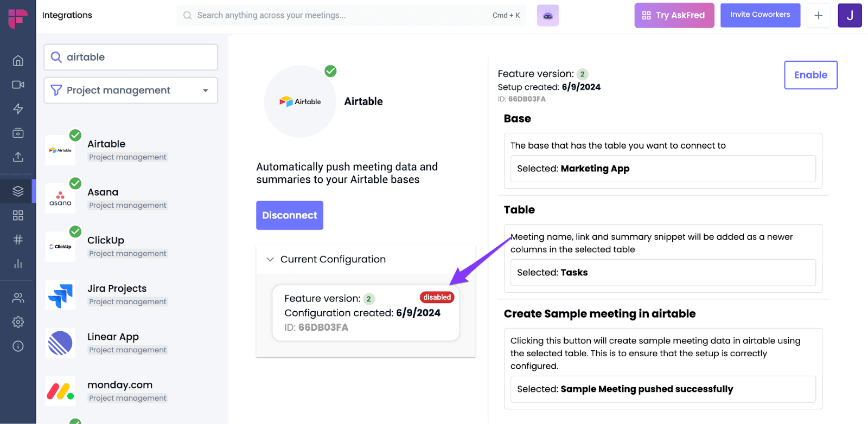This screenshot has width=868, height=424.
Task: Click the Enable button
Action: click(810, 75)
